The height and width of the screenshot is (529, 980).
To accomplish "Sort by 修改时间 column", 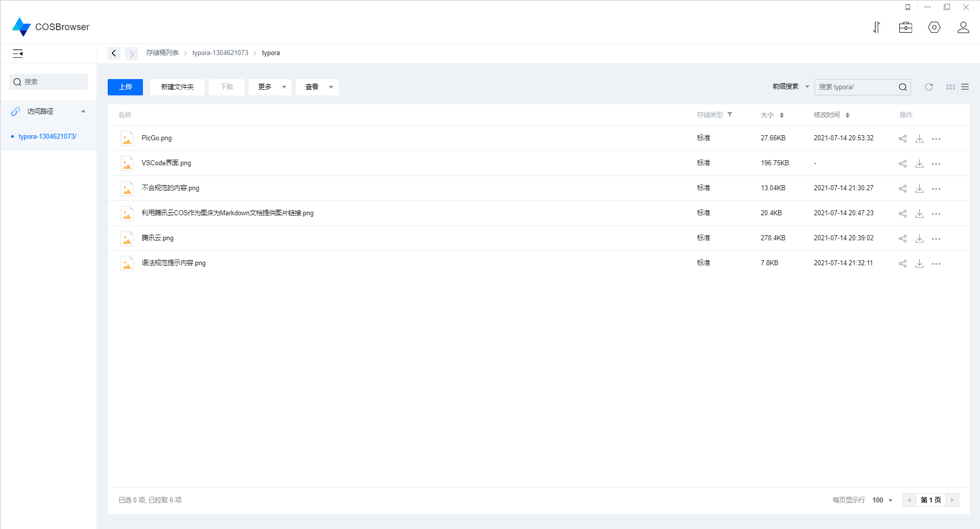I will point(847,115).
